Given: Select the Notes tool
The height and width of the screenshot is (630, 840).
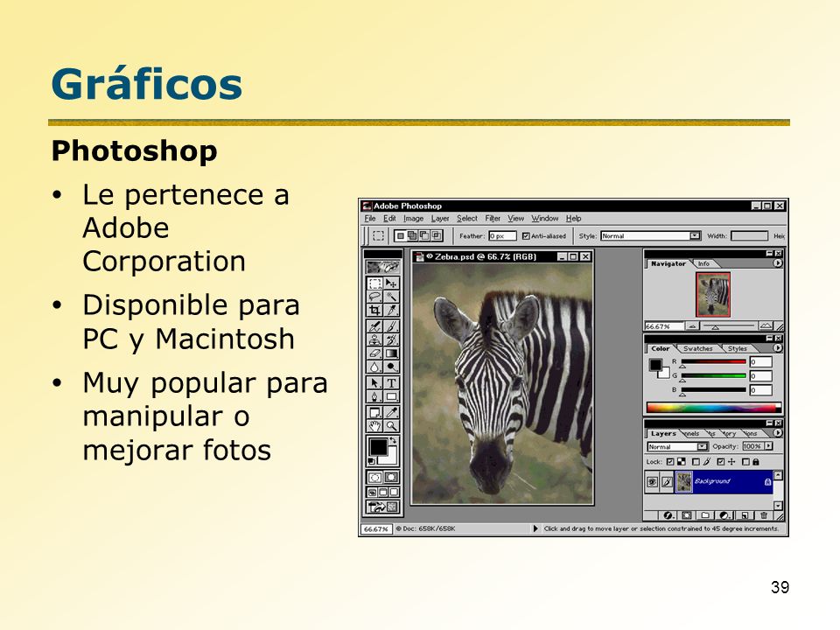Looking at the screenshot, I should (x=375, y=412).
